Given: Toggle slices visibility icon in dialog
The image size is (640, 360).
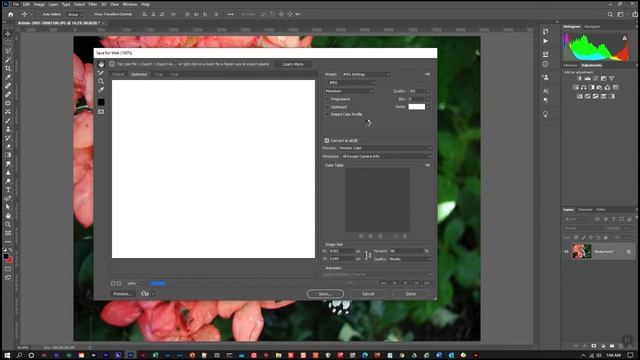Looking at the screenshot, I should (101, 112).
